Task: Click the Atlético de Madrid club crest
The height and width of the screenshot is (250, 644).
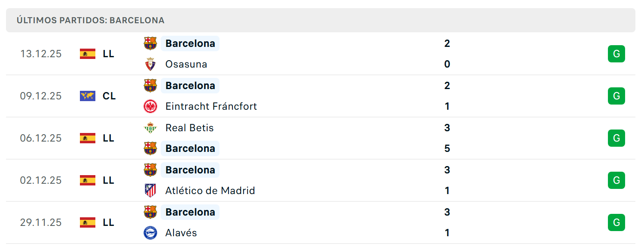Action: [150, 191]
